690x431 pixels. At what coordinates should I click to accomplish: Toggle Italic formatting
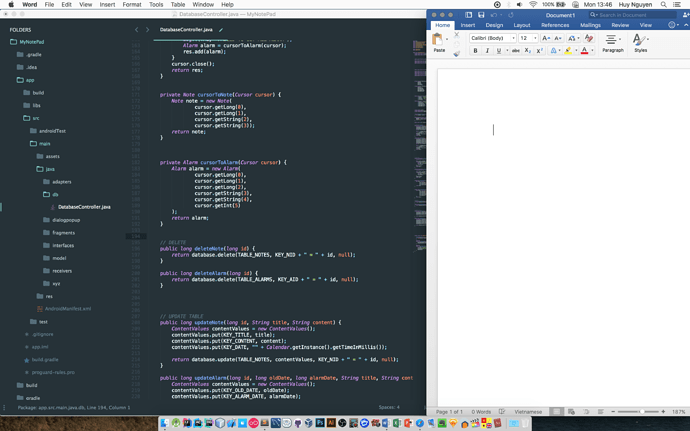tap(487, 51)
